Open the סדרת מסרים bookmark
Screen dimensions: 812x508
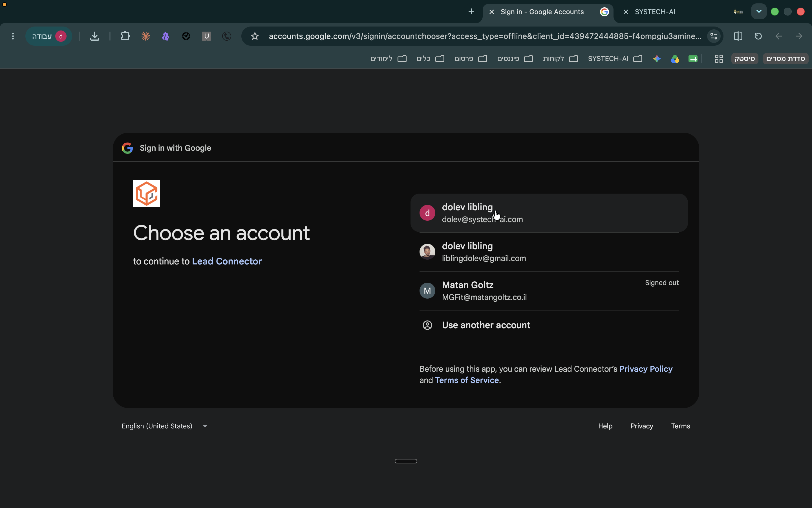[785, 59]
